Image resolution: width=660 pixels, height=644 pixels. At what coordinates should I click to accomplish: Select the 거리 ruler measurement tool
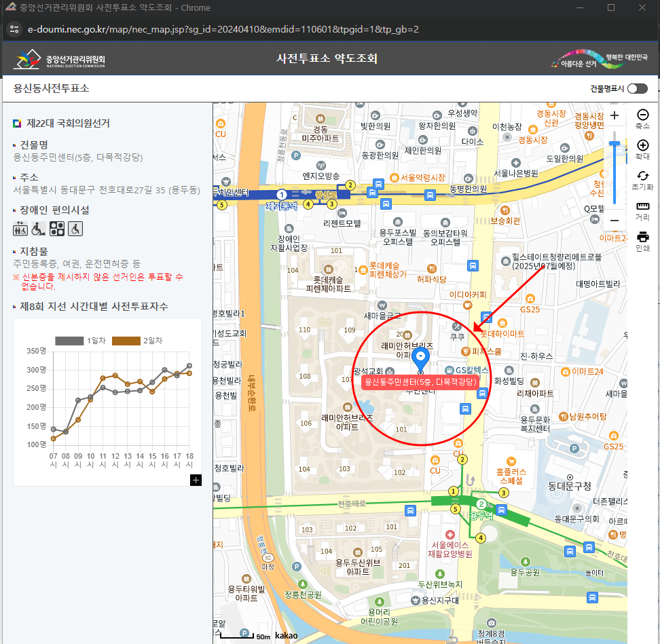[642, 206]
